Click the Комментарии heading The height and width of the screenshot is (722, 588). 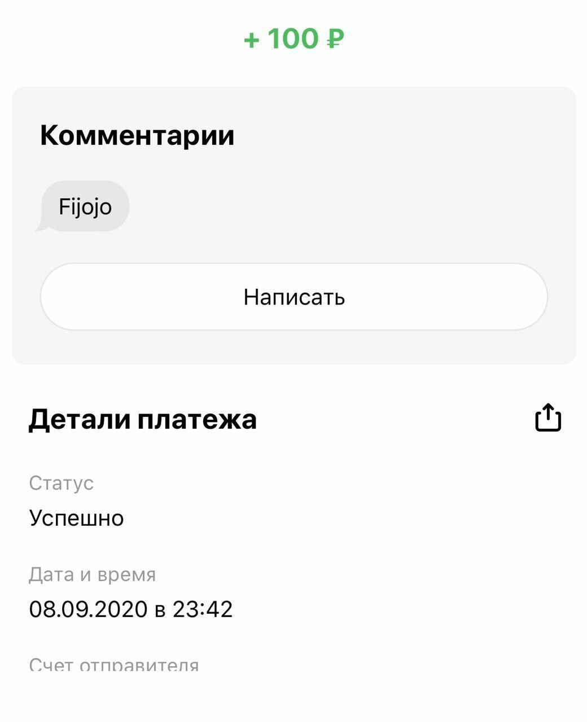(137, 135)
